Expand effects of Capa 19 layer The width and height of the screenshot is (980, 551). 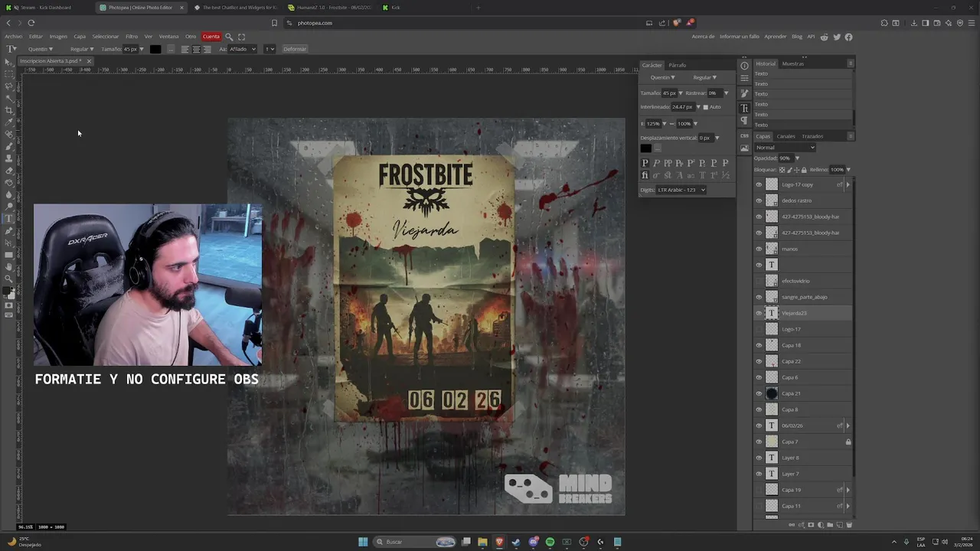pos(848,490)
